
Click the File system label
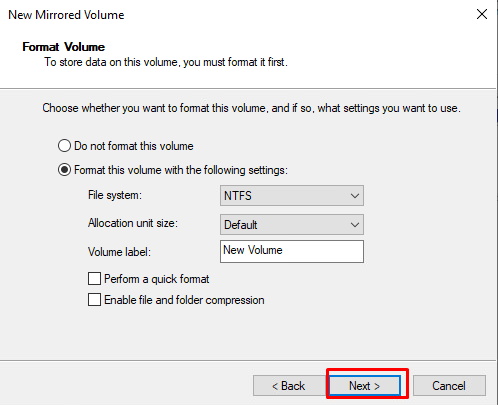coord(115,195)
